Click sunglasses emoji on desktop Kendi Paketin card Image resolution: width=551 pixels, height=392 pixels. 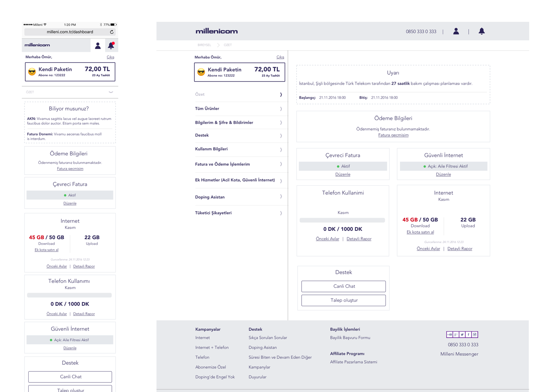201,72
